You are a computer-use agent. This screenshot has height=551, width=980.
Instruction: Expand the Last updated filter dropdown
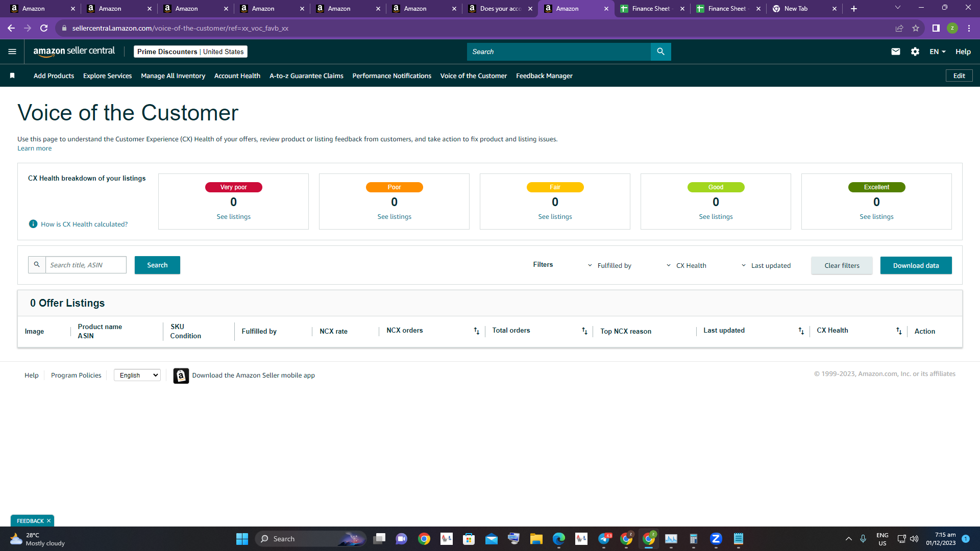tap(766, 265)
